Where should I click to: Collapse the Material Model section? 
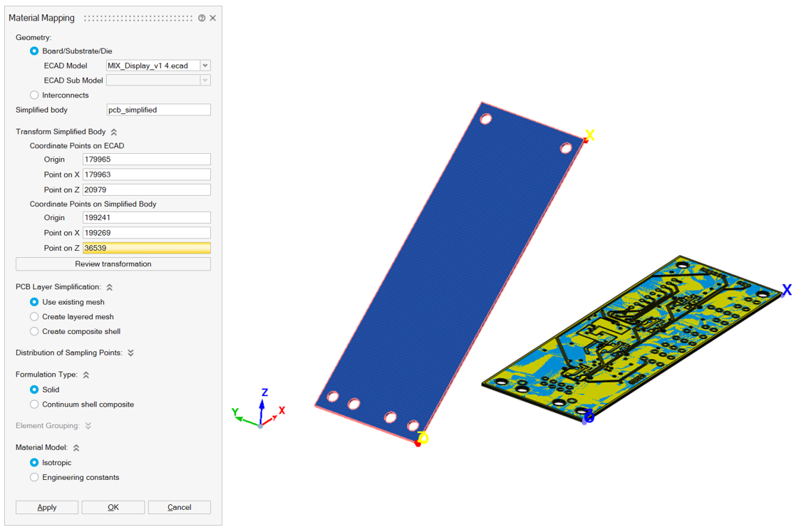click(x=76, y=448)
